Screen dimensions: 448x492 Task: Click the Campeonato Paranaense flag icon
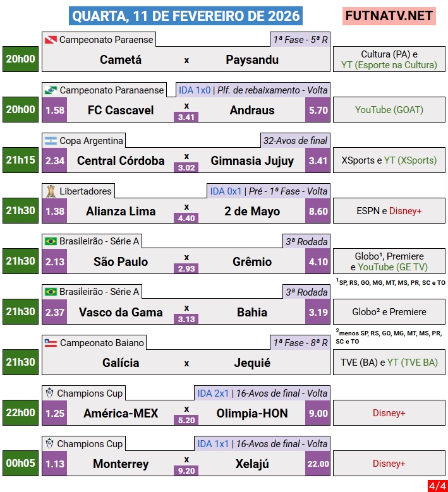(x=51, y=90)
